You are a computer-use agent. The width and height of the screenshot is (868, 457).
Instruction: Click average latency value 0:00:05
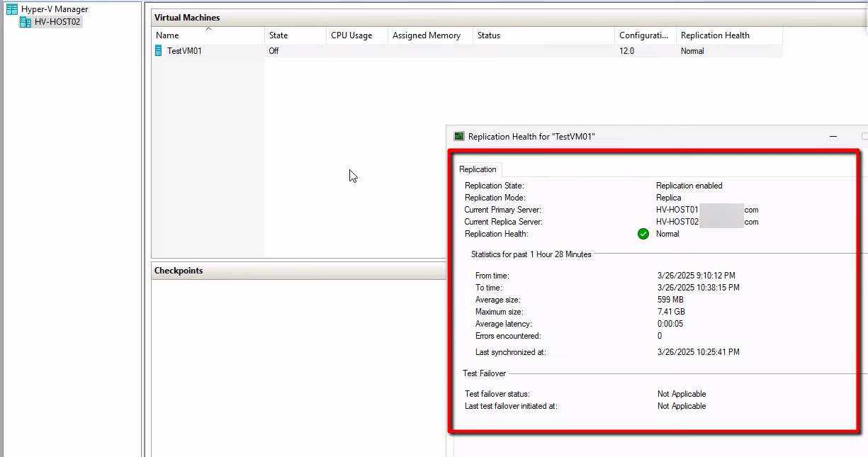click(x=670, y=324)
